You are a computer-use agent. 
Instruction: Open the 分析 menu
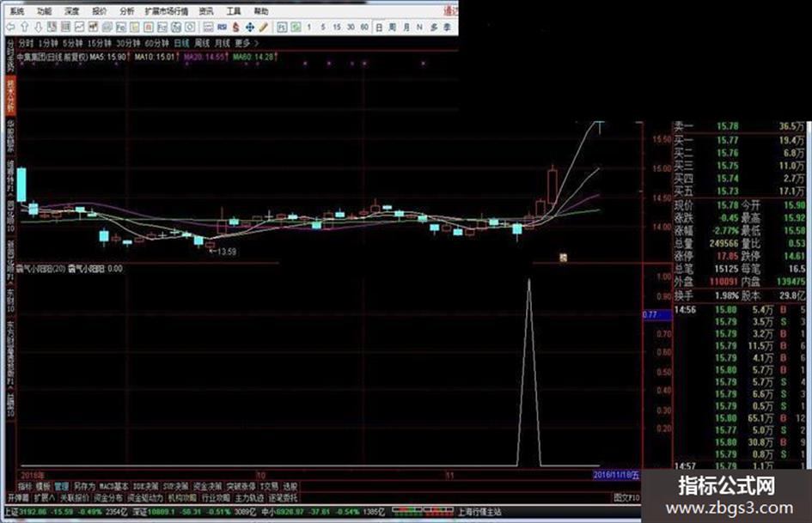click(x=127, y=11)
